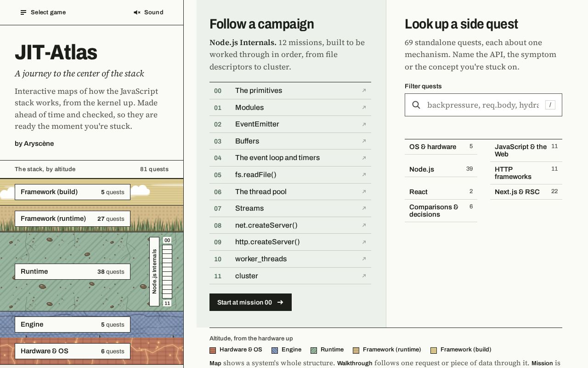Open arrow icon for Buffers mission

pyautogui.click(x=364, y=141)
